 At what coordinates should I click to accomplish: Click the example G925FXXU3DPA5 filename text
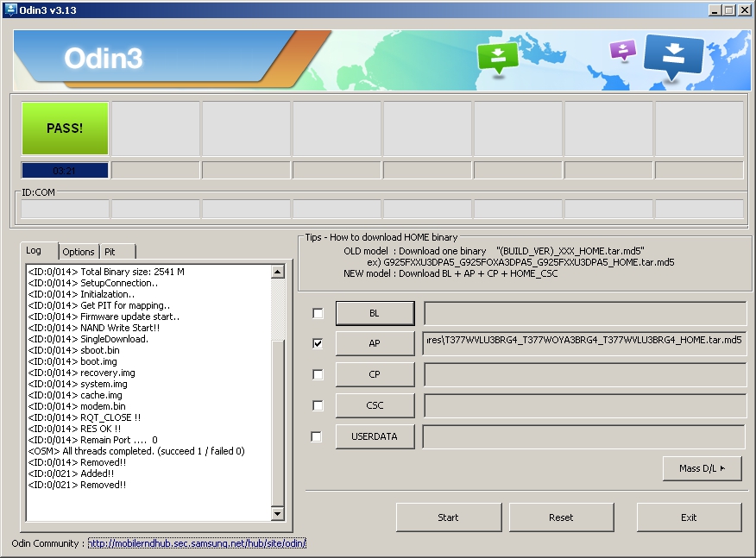tap(528, 262)
